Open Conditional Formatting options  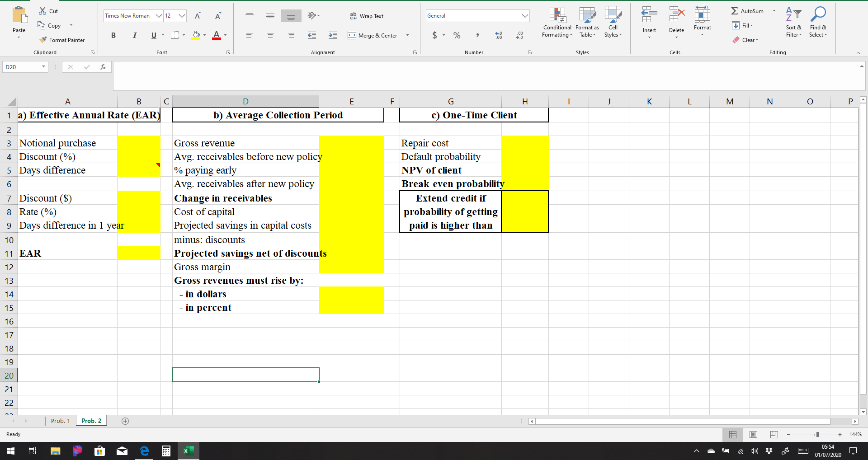click(557, 22)
